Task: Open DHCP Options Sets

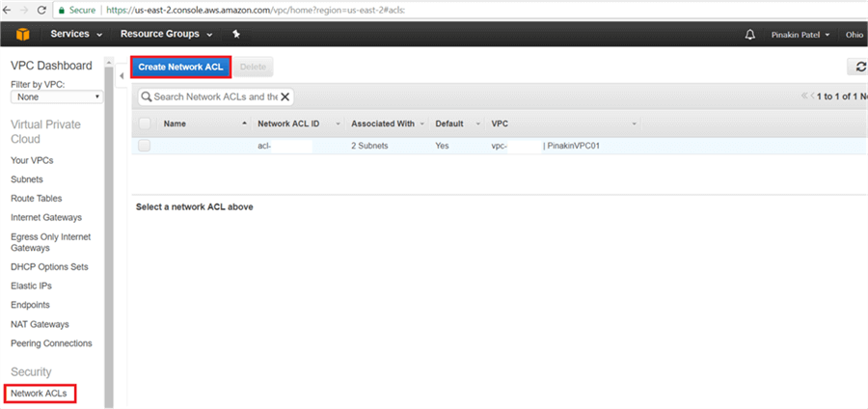Action: point(49,267)
